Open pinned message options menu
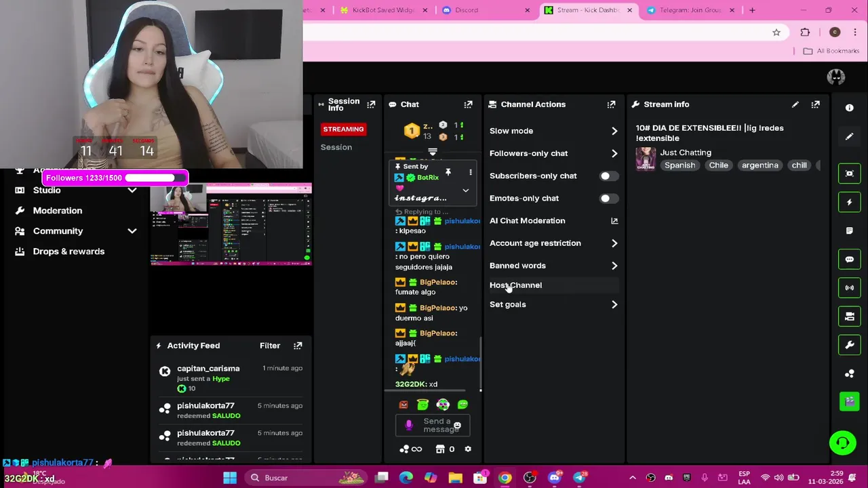The image size is (868, 488). (470, 172)
